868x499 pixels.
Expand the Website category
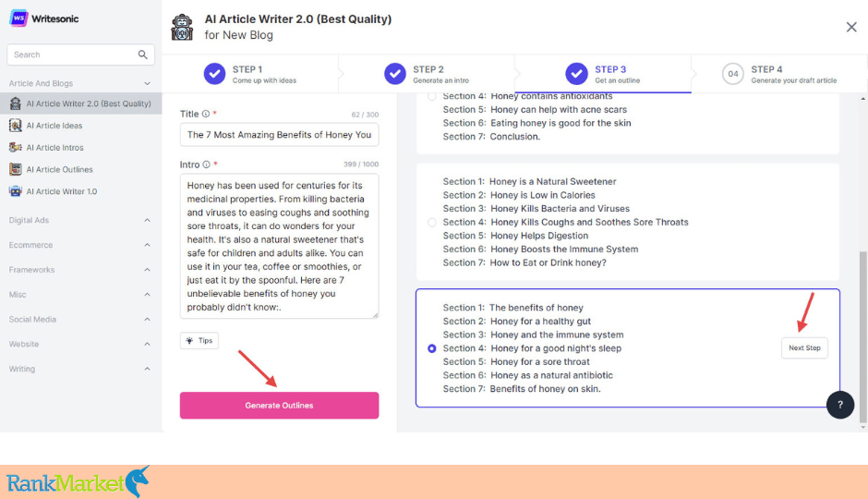(147, 344)
